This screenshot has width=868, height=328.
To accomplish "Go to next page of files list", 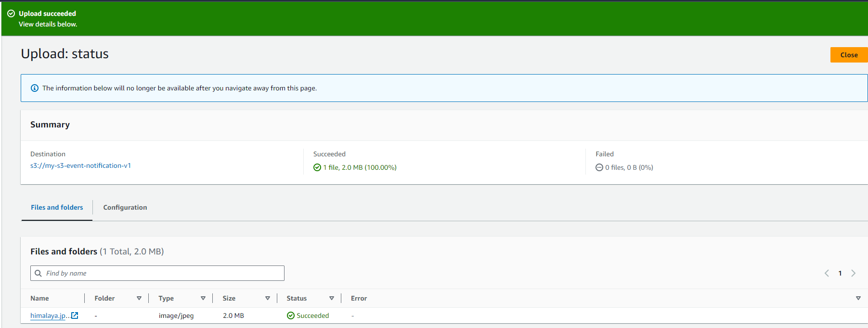I will (x=854, y=273).
